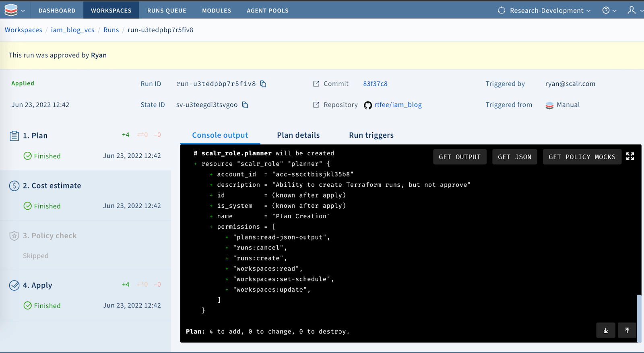Click the Skipped status under Policy check
644x353 pixels.
click(x=35, y=256)
